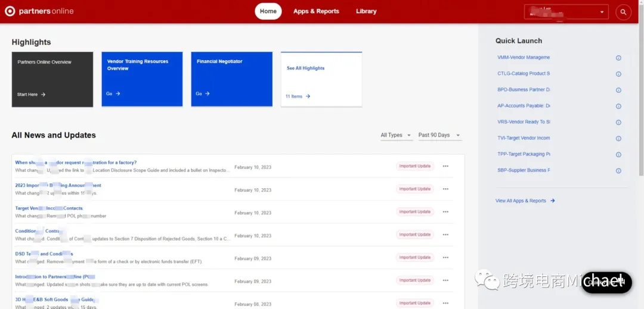644x309 pixels.
Task: Open the Library tab
Action: coord(366,11)
